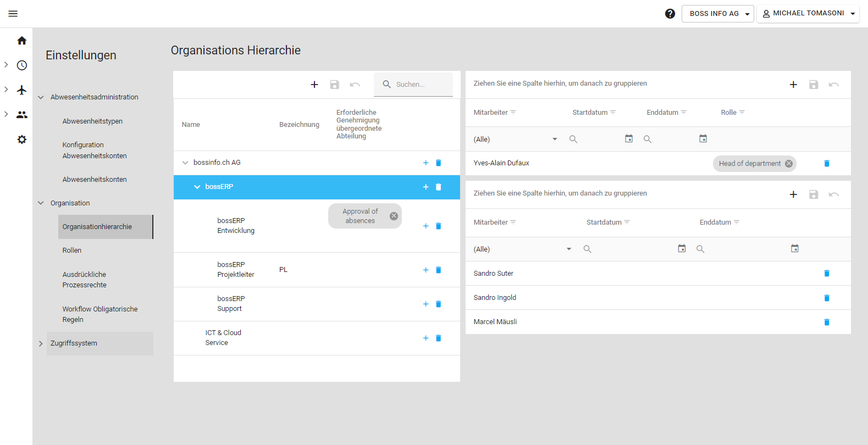
Task: Save the roles grid changes
Action: point(814,85)
